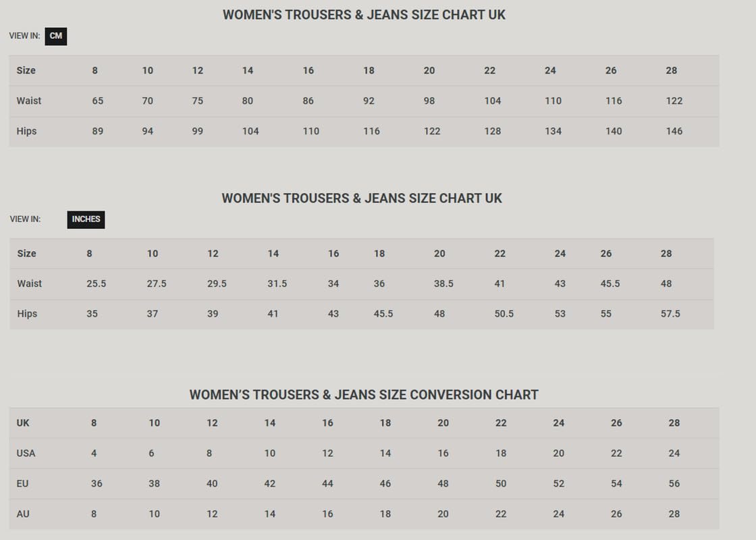Click the CM view button
Screen dimensions: 756x540
point(55,36)
